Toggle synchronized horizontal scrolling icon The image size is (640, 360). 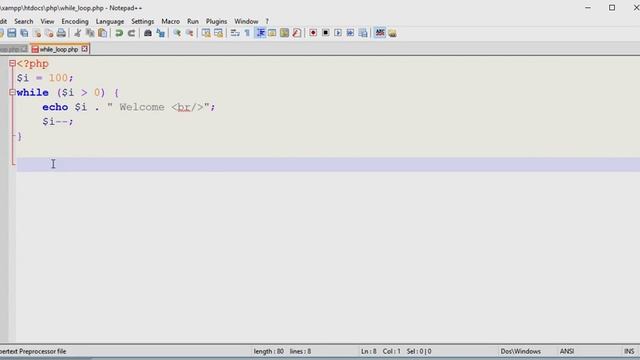pyautogui.click(x=218, y=33)
